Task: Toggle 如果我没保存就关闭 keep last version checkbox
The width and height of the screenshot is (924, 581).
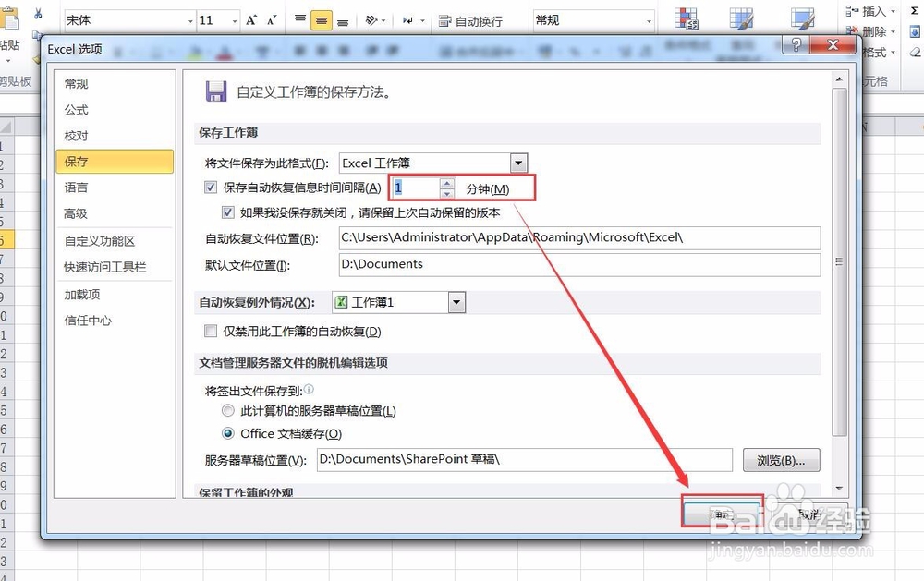Action: pyautogui.click(x=227, y=212)
